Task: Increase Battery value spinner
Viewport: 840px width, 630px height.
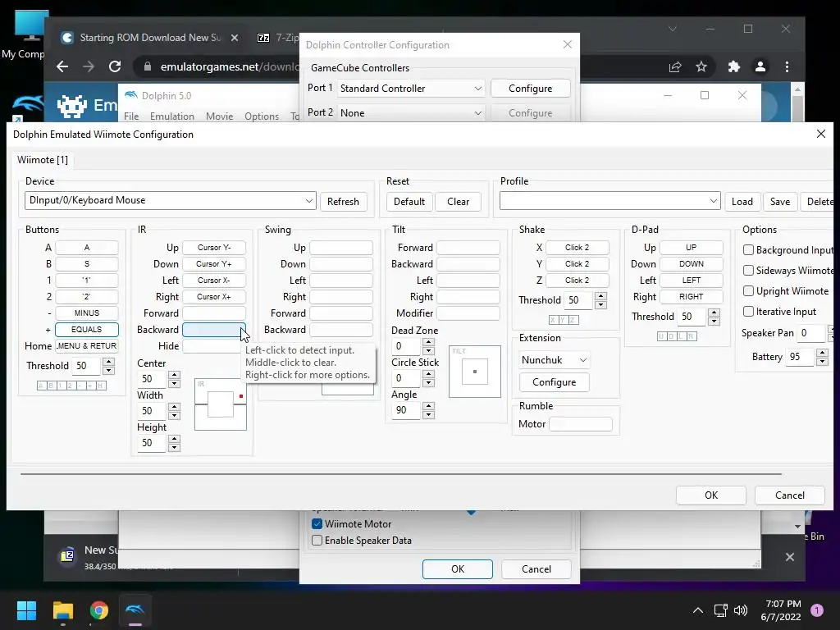Action: tap(822, 353)
